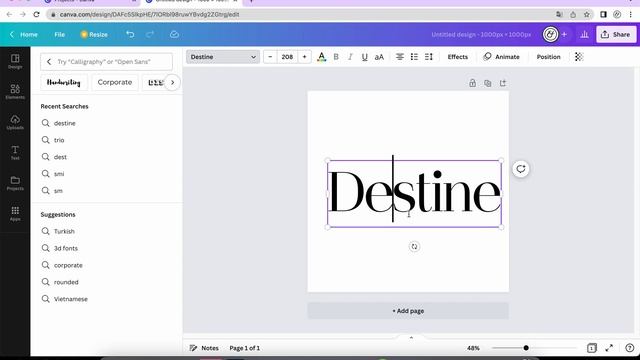
Task: Open the Destine font dropdown
Action: pyautogui.click(x=223, y=57)
